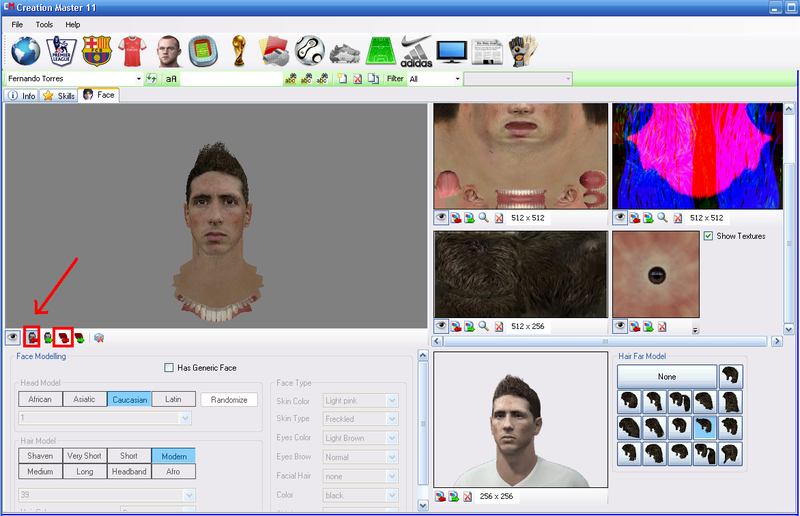Click the Premier League logo icon
Viewport: 800px width, 516px height.
coord(61,50)
